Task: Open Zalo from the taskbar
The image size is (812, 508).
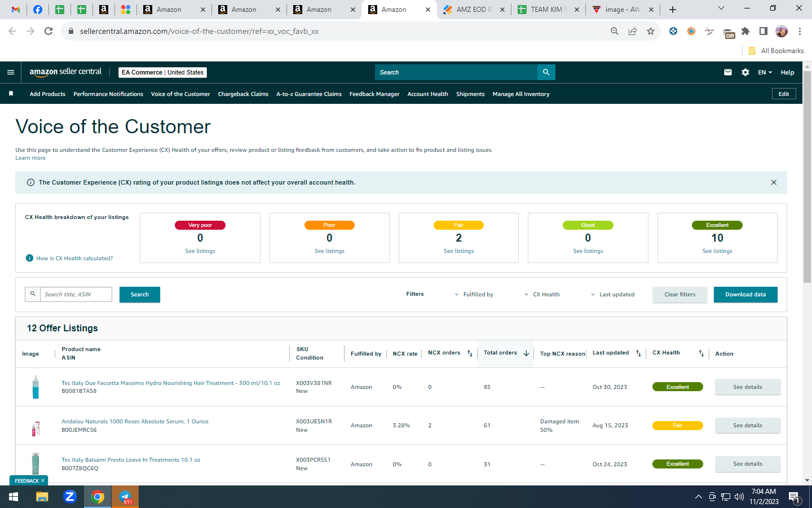Action: 70,497
